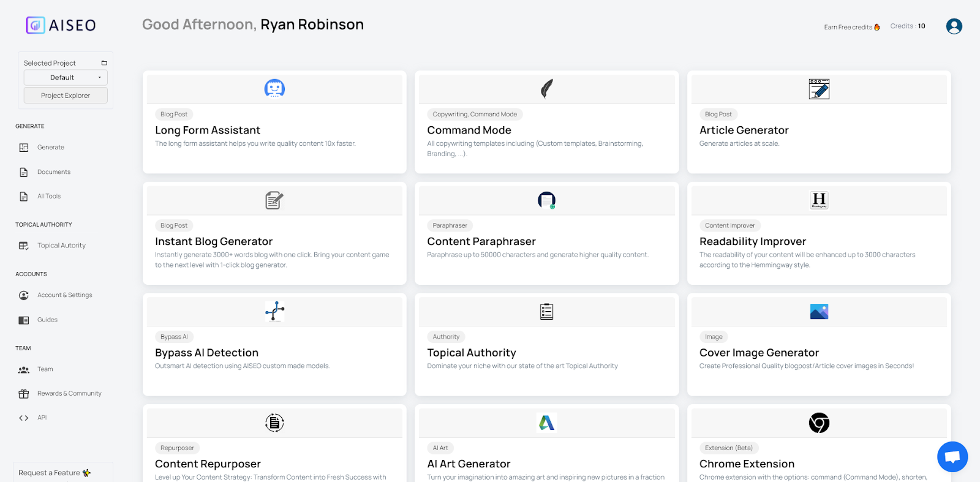
Task: Open the API sidebar link
Action: click(x=42, y=418)
